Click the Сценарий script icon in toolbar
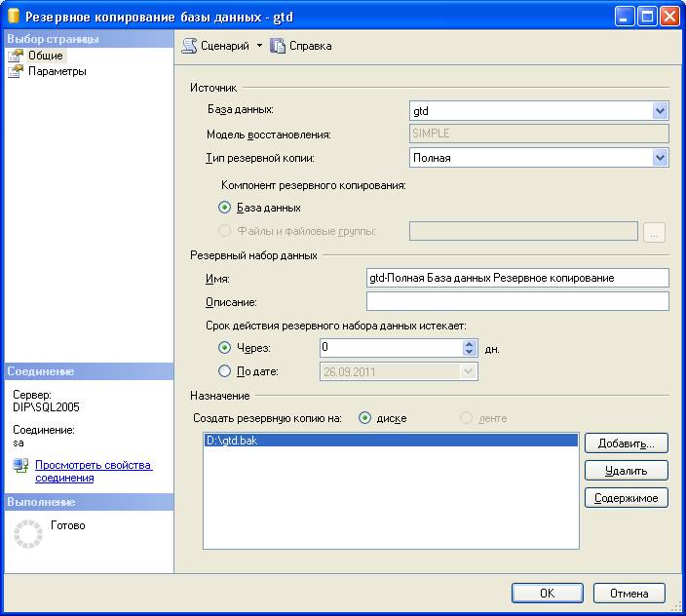The height and width of the screenshot is (616, 686). coord(189,46)
